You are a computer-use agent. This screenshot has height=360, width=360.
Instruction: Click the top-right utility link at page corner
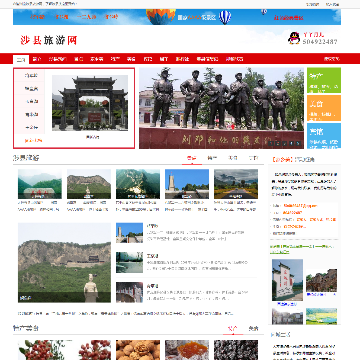332,4
